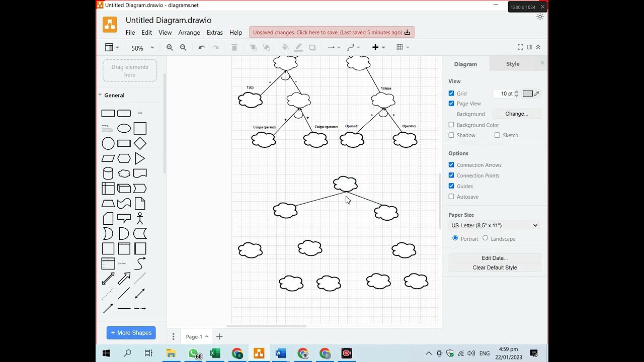Image resolution: width=644 pixels, height=362 pixels.
Task: Toggle the Connection Arrows checkbox
Action: click(451, 165)
